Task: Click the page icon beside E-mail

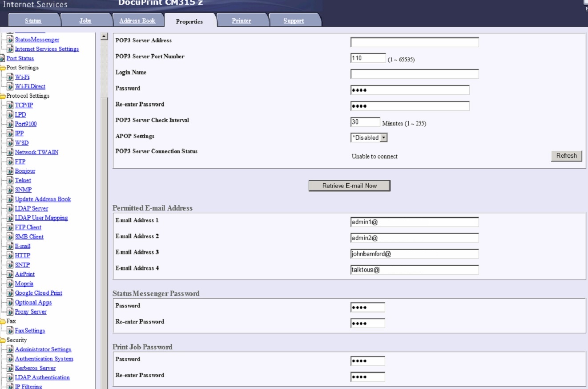Action: tap(10, 246)
